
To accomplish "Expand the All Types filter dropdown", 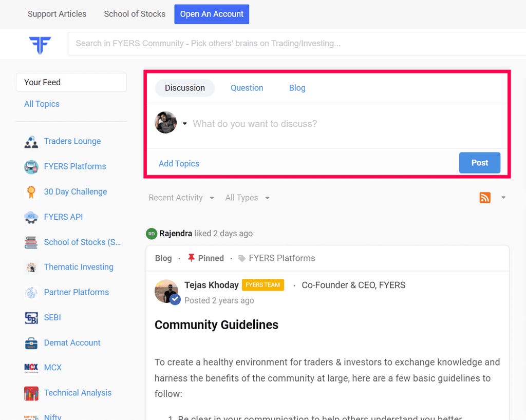I will 247,198.
